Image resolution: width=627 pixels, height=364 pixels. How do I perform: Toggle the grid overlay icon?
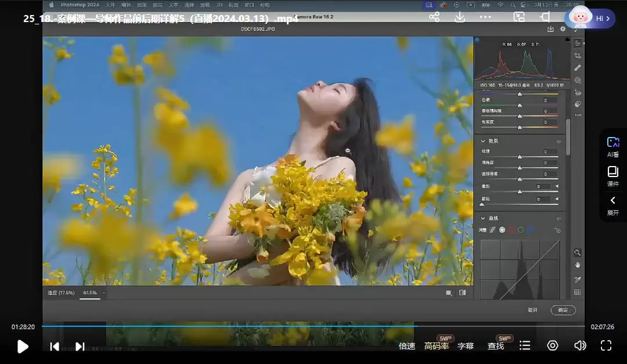(x=578, y=292)
